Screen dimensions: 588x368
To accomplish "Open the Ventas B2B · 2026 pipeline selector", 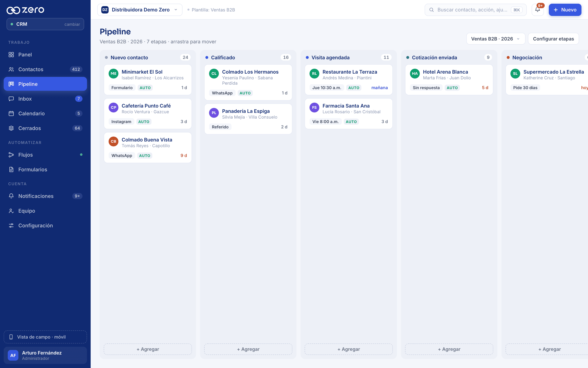I will click(496, 39).
